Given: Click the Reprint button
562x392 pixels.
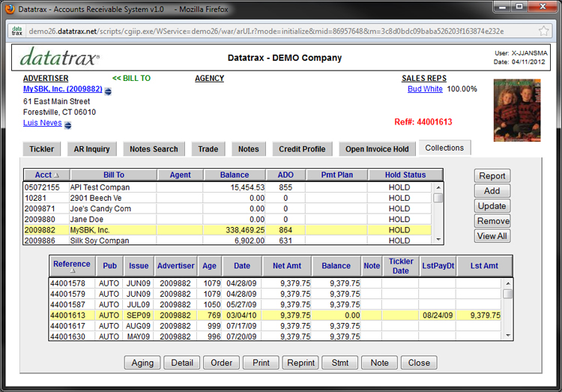Looking at the screenshot, I should point(300,363).
